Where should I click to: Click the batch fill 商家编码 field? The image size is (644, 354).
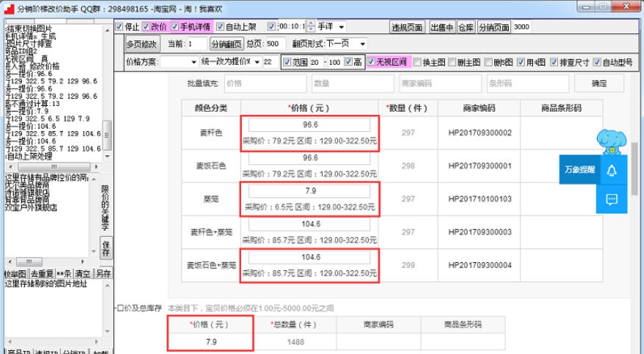[440, 83]
